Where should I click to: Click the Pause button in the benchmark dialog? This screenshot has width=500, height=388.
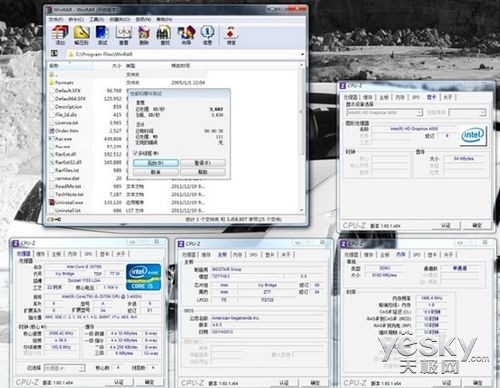coord(203,163)
